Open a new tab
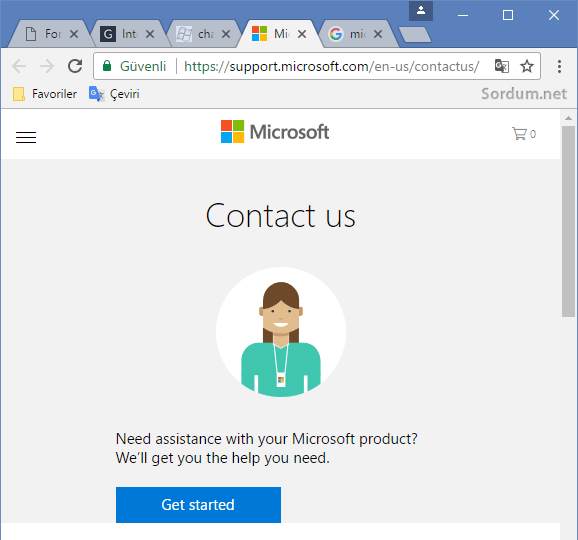578x540 pixels. pos(415,35)
